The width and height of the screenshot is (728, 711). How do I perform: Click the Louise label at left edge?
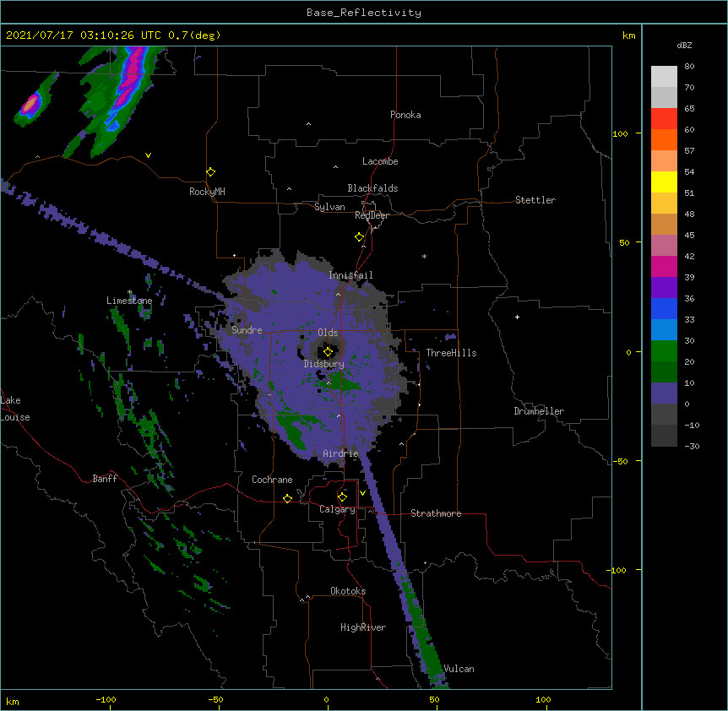[x=15, y=417]
